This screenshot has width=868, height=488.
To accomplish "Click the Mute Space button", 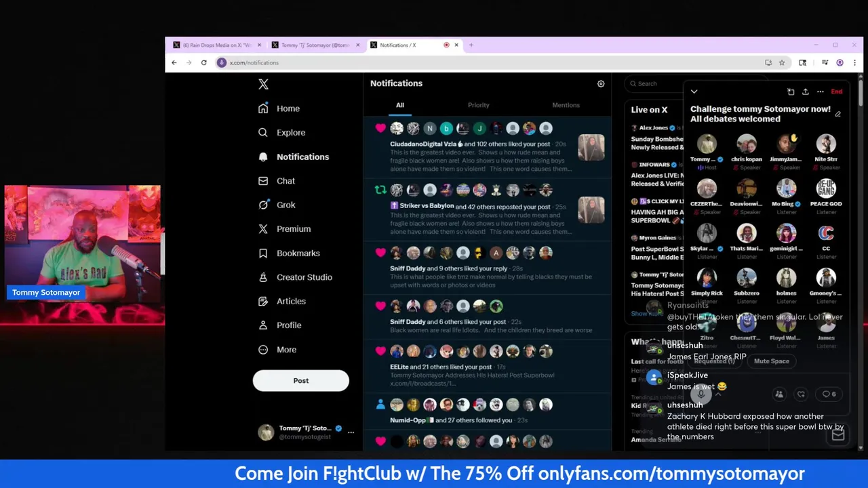I will pos(772,361).
